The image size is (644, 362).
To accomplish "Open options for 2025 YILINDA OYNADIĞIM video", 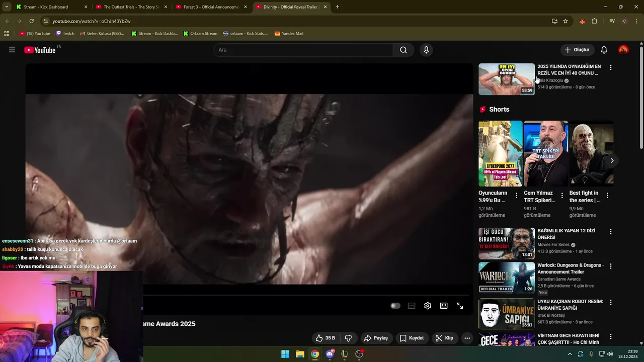I will (x=611, y=67).
